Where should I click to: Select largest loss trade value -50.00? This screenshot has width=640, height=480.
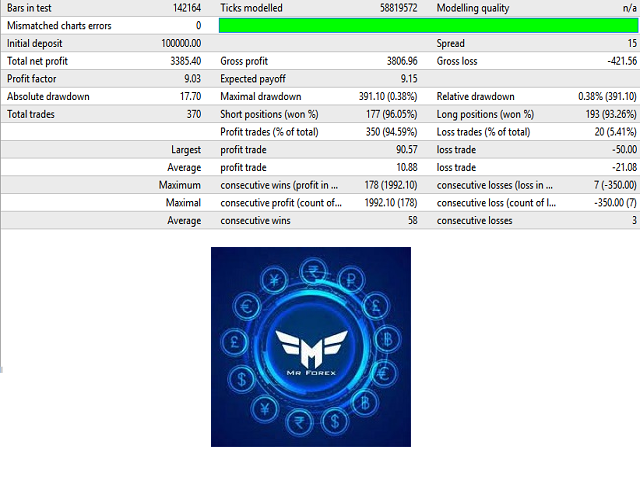(624, 149)
